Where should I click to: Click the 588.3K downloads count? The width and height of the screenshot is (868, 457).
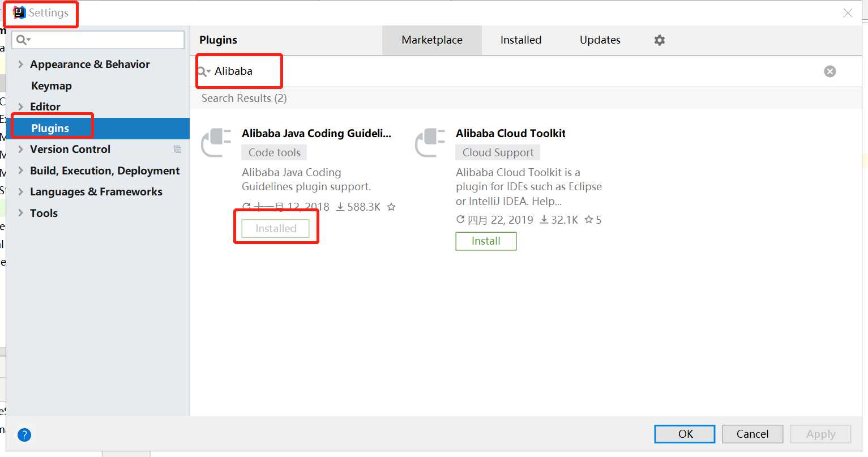click(x=358, y=207)
